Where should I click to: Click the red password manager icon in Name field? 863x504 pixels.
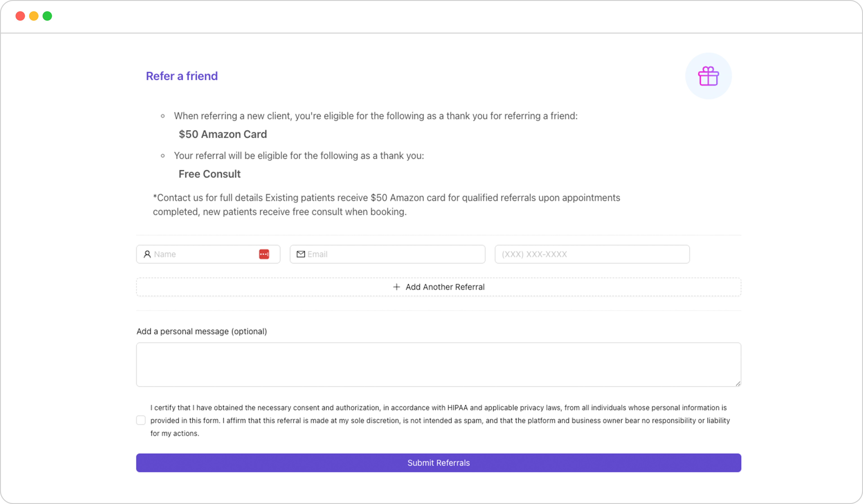click(264, 254)
